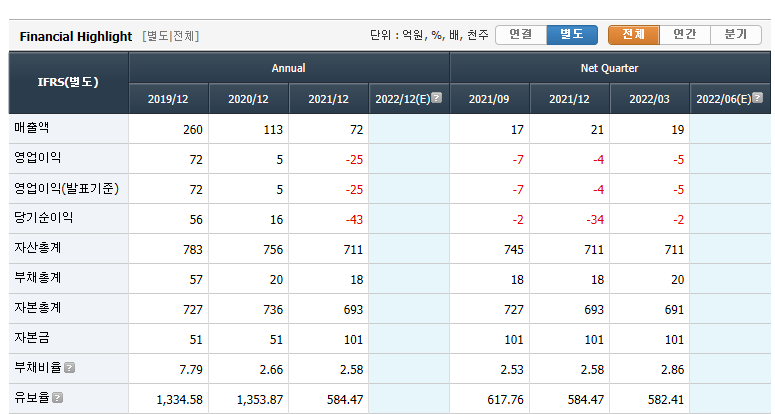Click the 736 total equity value
Viewport: 775px width, 414px height.
[273, 310]
